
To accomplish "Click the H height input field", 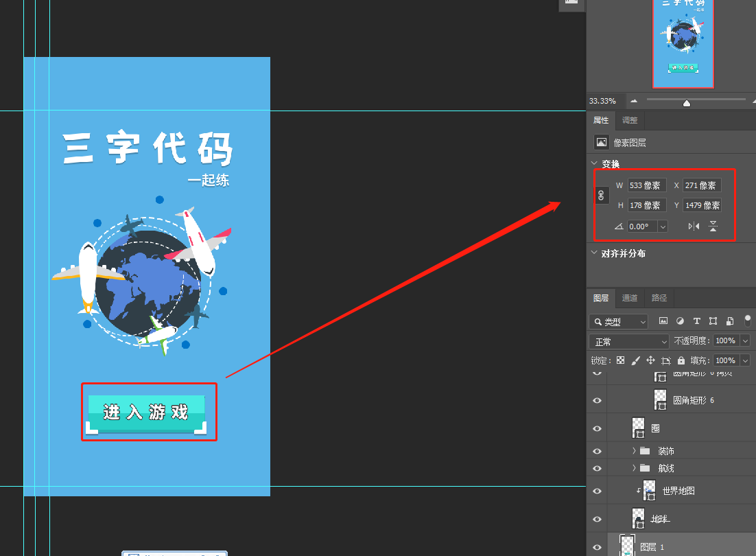I will [647, 205].
